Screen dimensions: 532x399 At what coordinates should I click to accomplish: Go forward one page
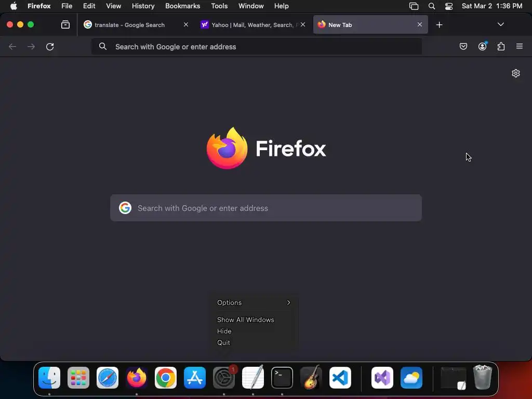31,46
